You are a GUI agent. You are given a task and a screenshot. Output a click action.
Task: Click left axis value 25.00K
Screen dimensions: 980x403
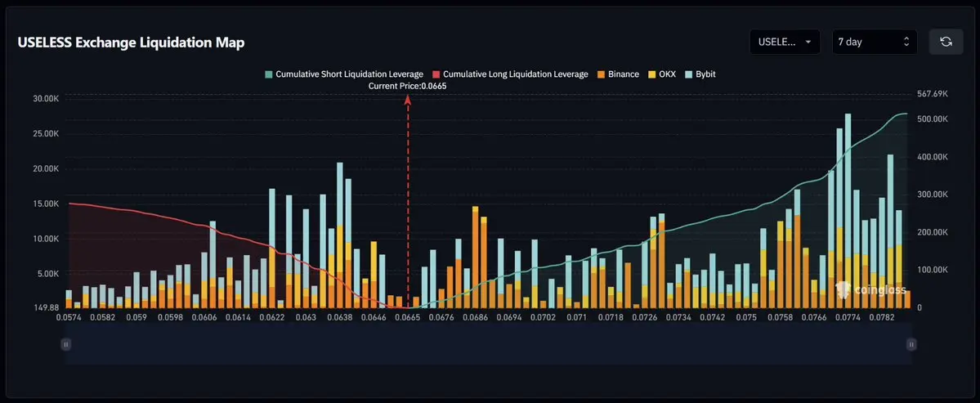(47, 134)
